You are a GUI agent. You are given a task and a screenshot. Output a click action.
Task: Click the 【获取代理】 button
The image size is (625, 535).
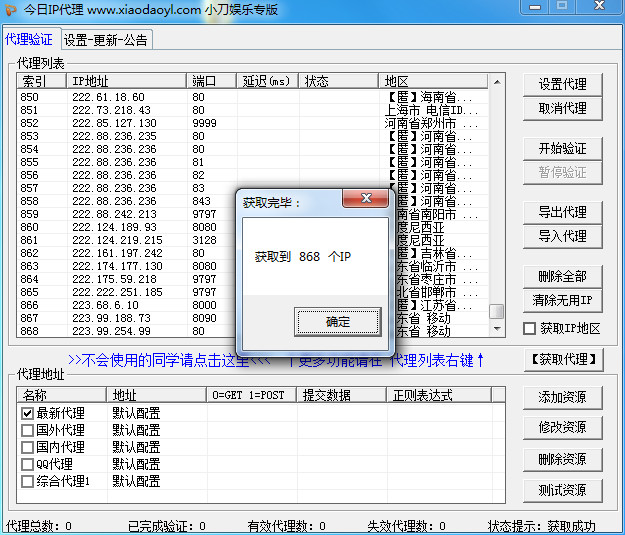click(562, 359)
